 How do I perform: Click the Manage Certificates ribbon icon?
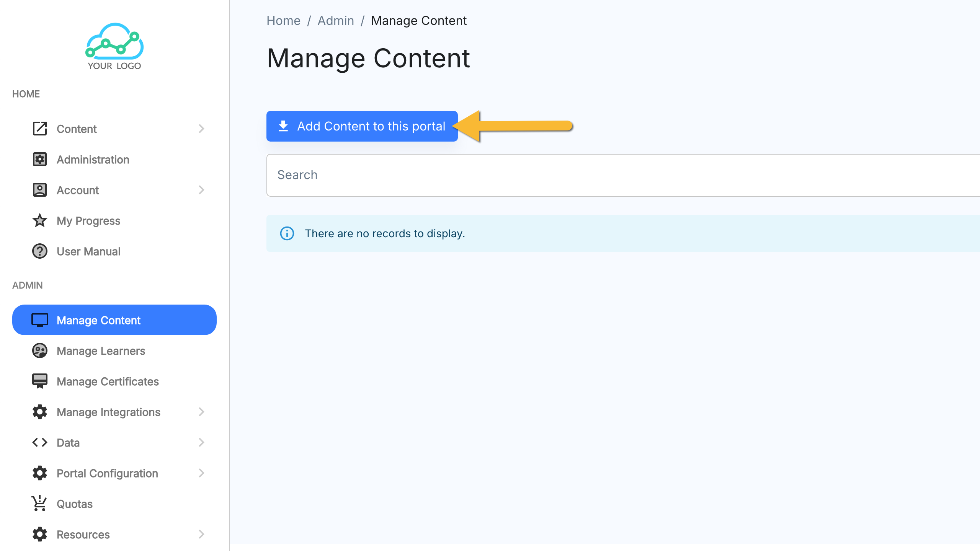pos(39,381)
